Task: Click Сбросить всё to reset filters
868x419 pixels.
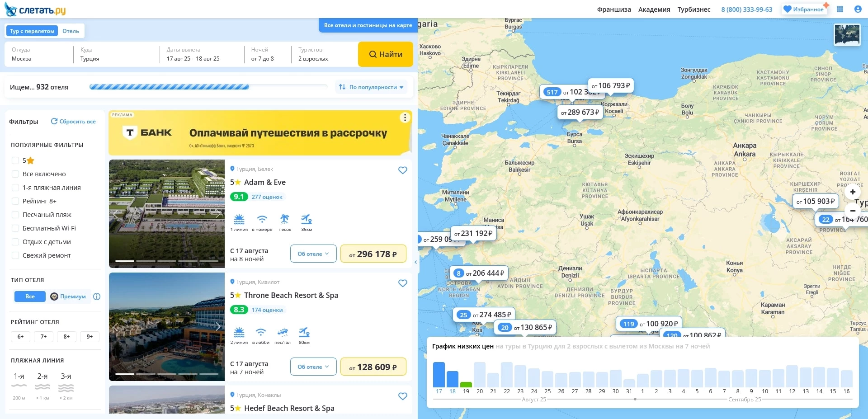Action: 73,122
